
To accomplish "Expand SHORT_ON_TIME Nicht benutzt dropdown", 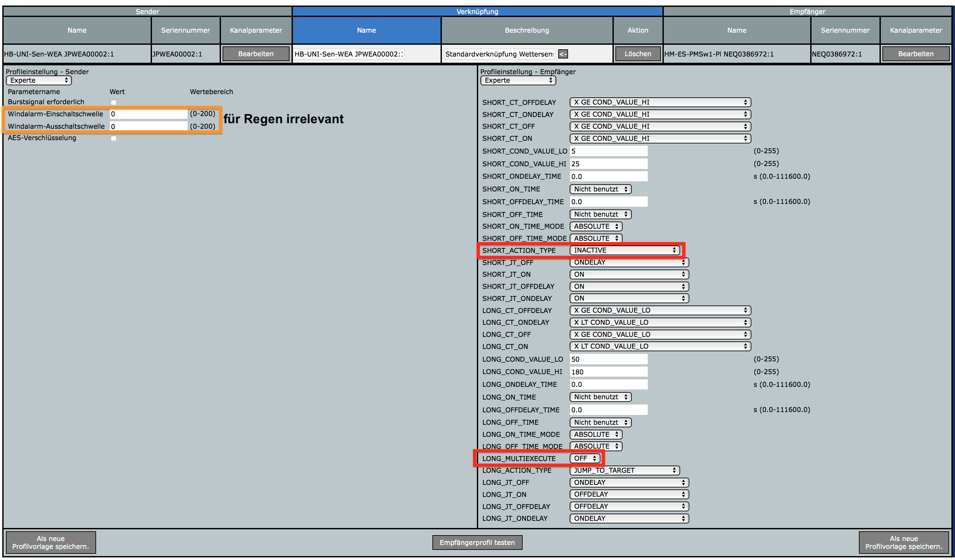I will (600, 189).
